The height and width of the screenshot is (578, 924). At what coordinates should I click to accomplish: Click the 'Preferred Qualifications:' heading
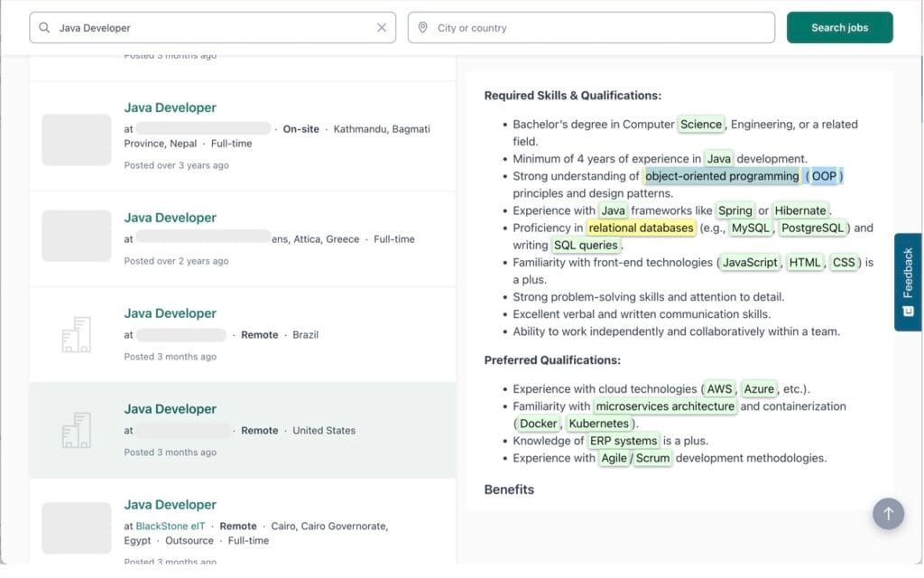point(552,359)
